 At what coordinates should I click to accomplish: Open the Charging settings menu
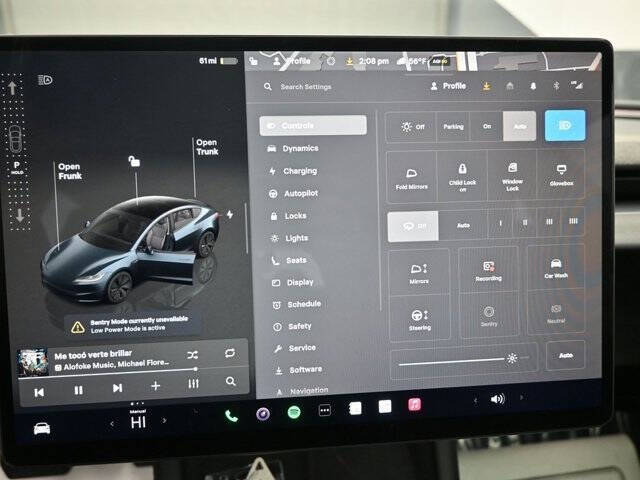[x=293, y=171]
